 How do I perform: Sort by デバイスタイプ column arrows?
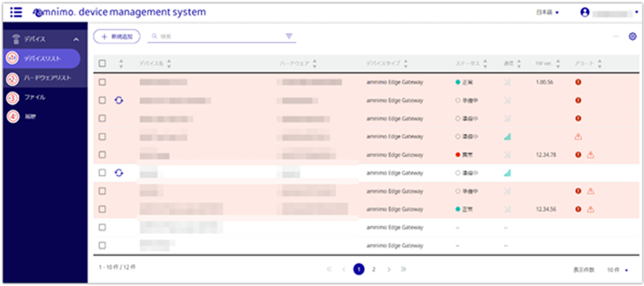406,63
